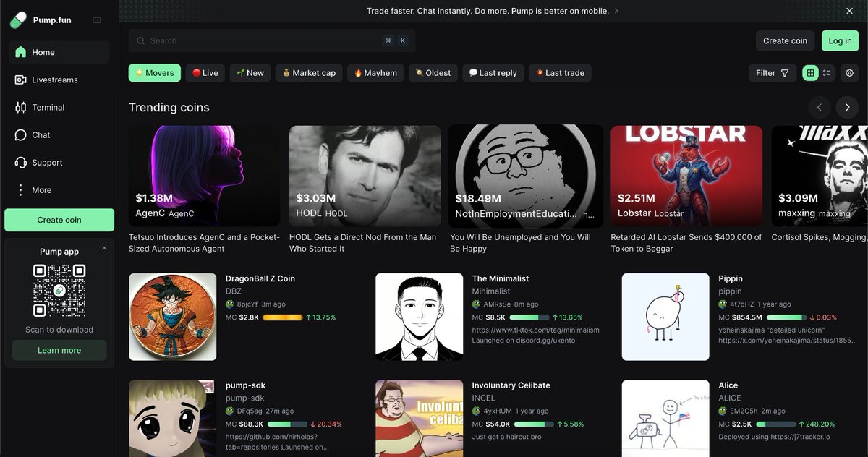The image size is (868, 457).
Task: Focus the Search input field
Action: 272,41
